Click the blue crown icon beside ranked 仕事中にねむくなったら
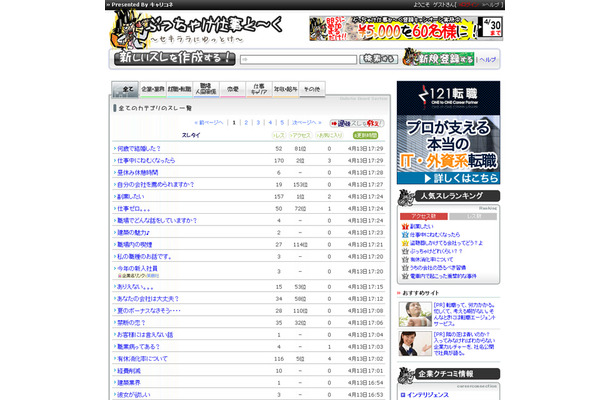This screenshot has width=610, height=400. [x=405, y=235]
